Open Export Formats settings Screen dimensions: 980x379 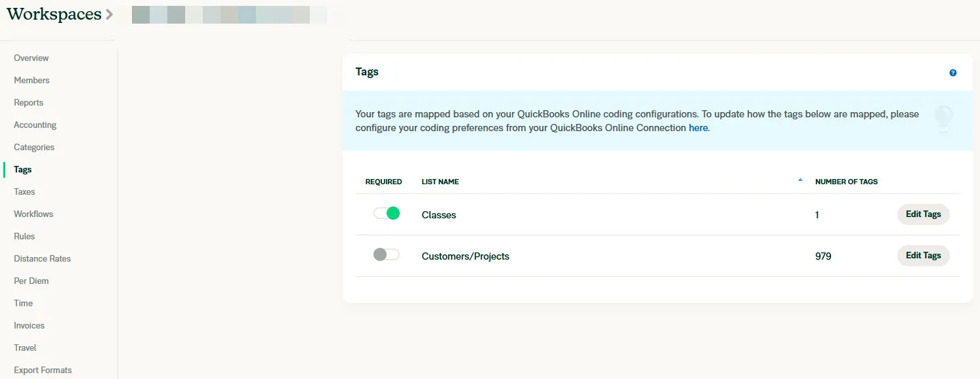tap(43, 370)
